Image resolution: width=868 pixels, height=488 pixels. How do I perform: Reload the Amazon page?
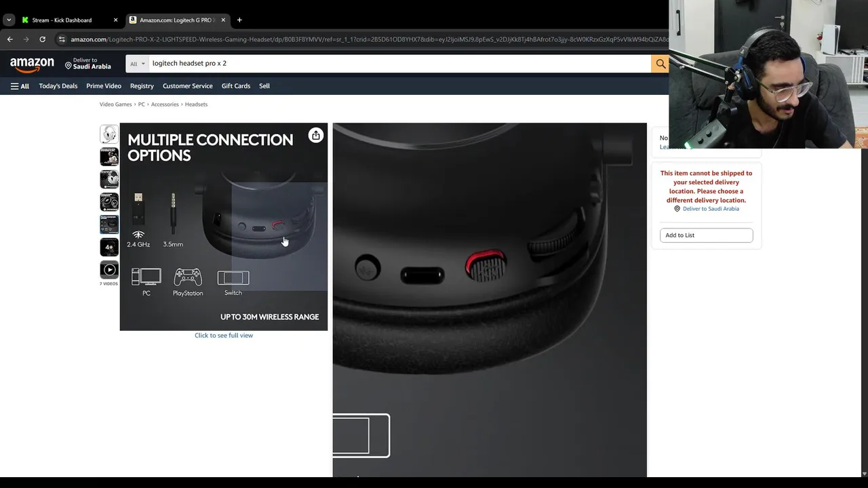pyautogui.click(x=42, y=39)
